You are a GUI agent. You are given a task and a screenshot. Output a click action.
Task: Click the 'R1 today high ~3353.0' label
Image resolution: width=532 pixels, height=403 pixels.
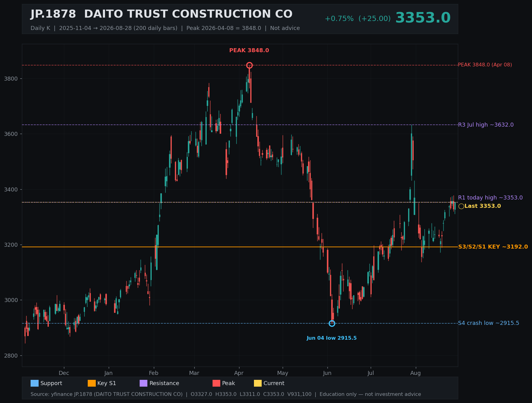tap(490, 198)
